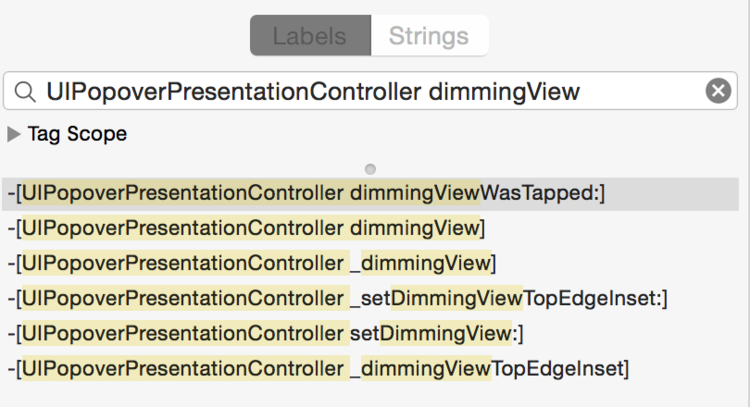Viewport: 750px width, 407px height.
Task: Expand the Tag Scope disclosure triangle
Action: click(x=14, y=134)
